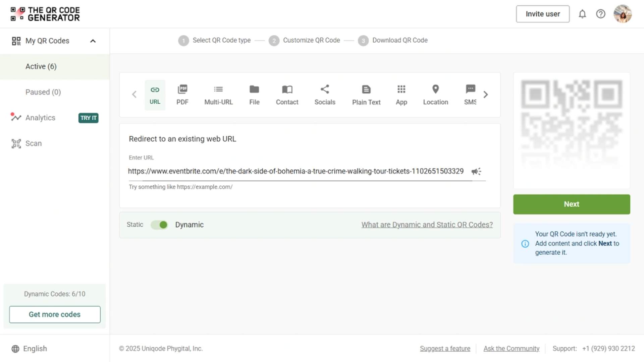Open Active (6) QR codes list
Viewport: 644px width, 362px height.
(x=55, y=66)
